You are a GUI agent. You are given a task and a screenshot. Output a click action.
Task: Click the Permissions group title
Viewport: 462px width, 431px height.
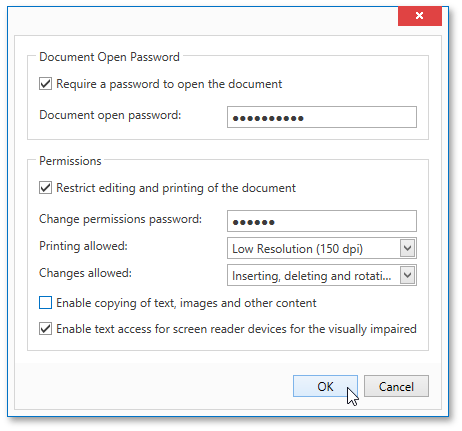pos(70,161)
